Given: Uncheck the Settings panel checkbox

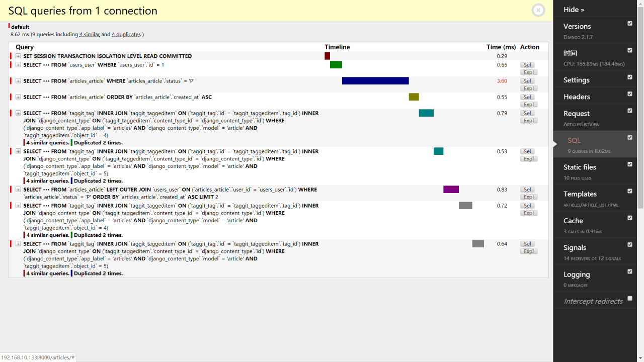Looking at the screenshot, I should click(630, 77).
